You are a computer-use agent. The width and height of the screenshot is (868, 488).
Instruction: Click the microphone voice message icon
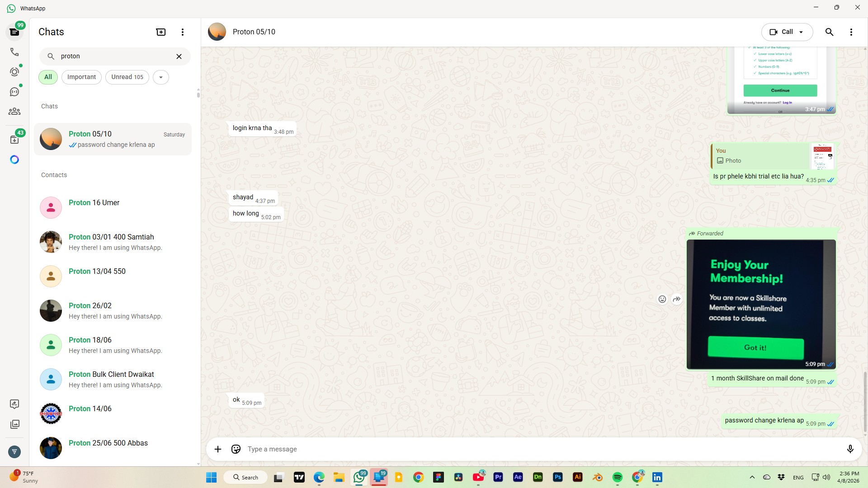point(850,449)
